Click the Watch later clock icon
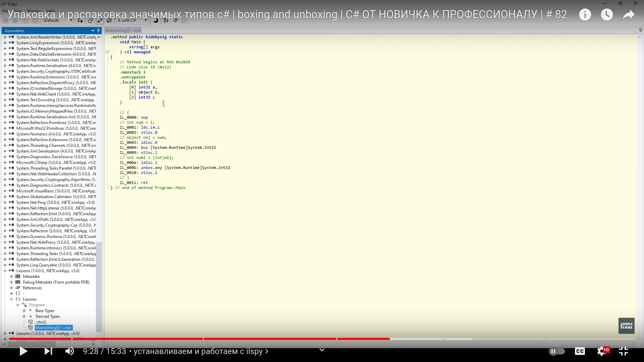 coord(606,15)
